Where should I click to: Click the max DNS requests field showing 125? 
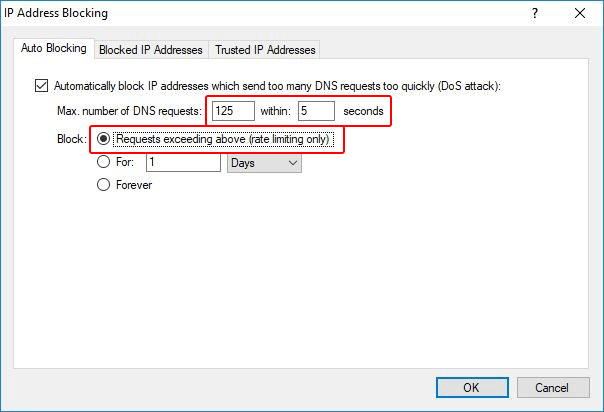[x=233, y=111]
